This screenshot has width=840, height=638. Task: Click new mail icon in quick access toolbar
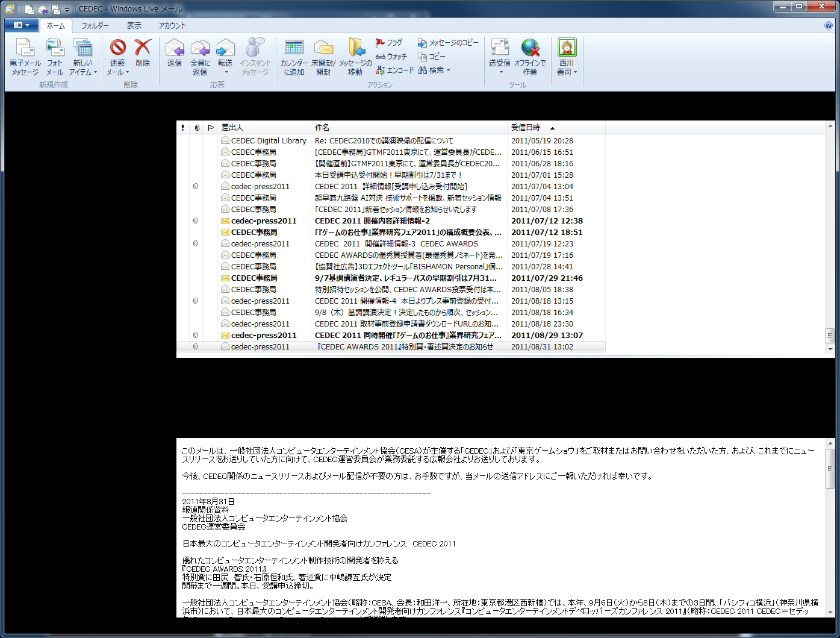click(x=30, y=9)
